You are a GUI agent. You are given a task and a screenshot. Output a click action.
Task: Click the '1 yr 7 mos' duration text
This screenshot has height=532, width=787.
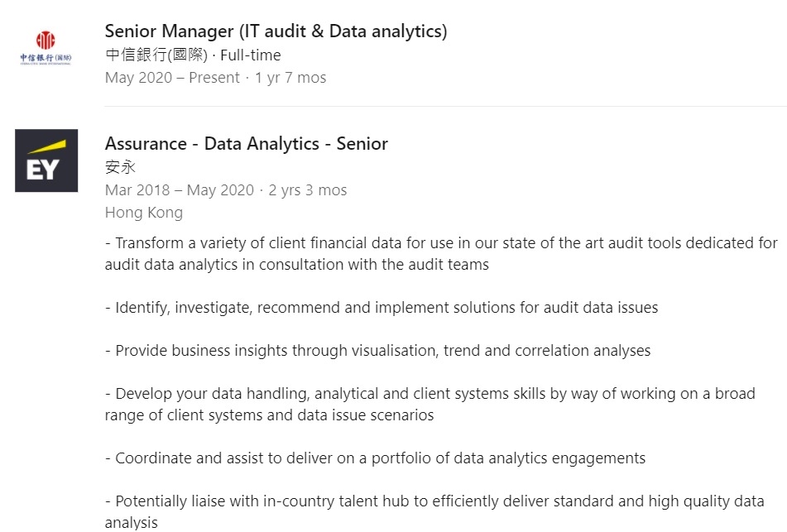tap(290, 78)
